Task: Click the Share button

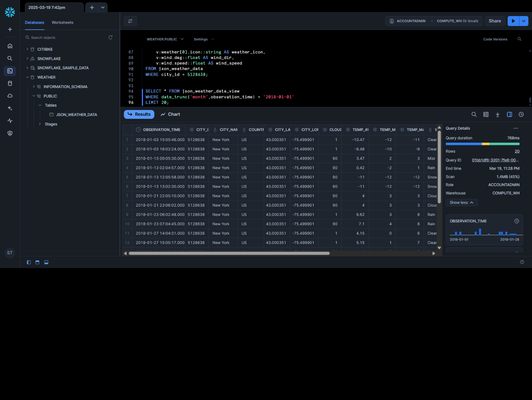Action: coord(495,21)
